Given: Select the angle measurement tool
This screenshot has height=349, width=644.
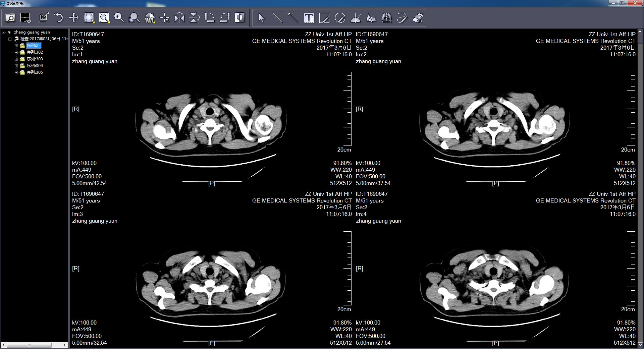Looking at the screenshot, I should [x=356, y=18].
